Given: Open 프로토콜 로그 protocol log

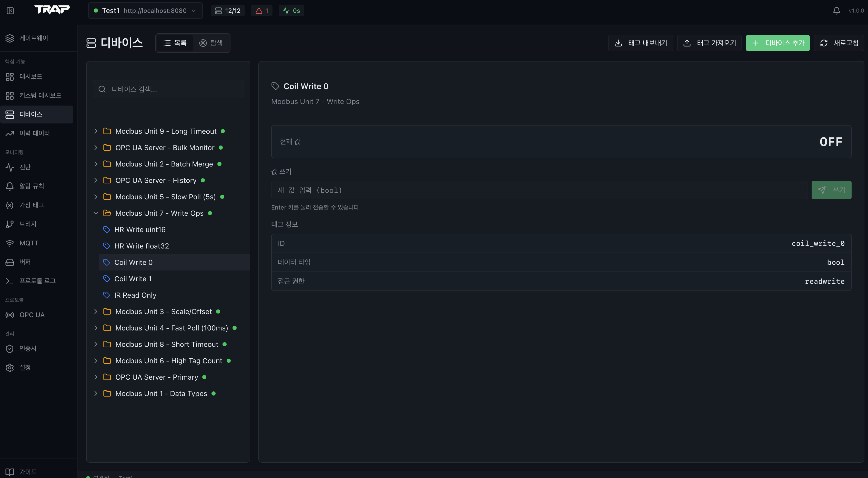Looking at the screenshot, I should pos(37,281).
